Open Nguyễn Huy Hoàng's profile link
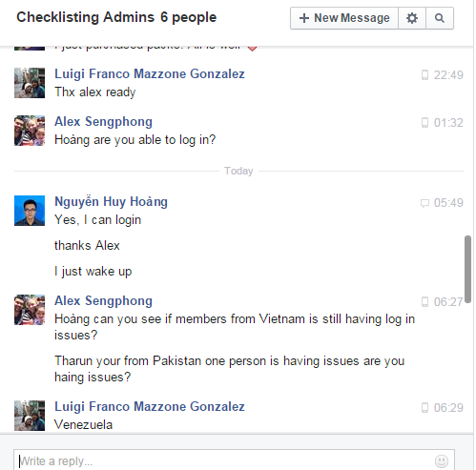476x470 pixels. (x=111, y=202)
